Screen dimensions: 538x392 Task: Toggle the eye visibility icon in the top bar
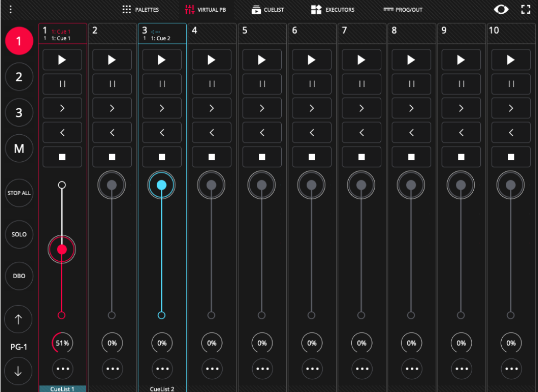[501, 9]
